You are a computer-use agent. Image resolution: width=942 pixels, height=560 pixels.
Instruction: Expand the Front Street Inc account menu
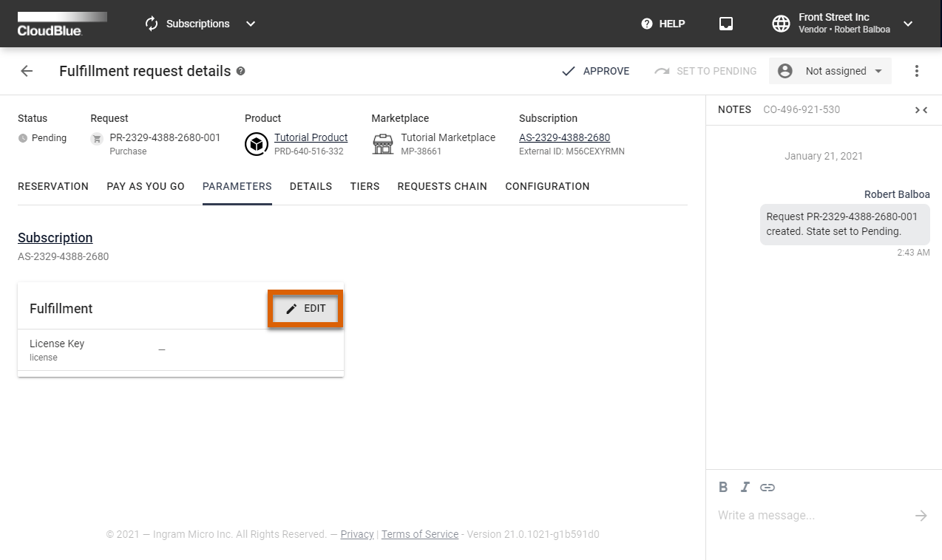coord(907,23)
